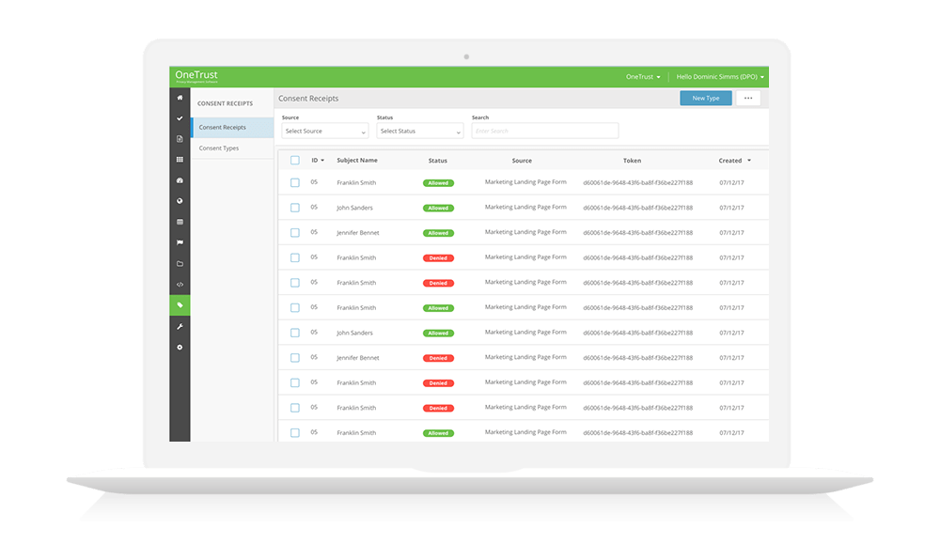Open the table icon in sidebar
The image size is (940, 560).
point(180,222)
